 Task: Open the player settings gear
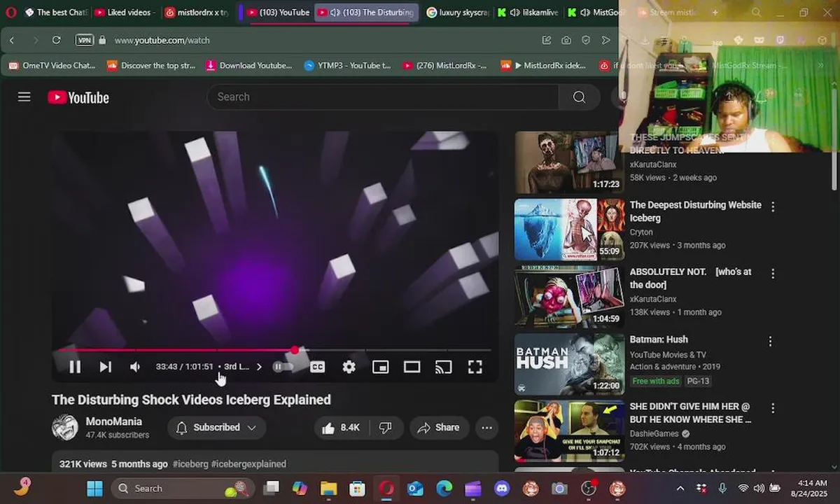(349, 367)
